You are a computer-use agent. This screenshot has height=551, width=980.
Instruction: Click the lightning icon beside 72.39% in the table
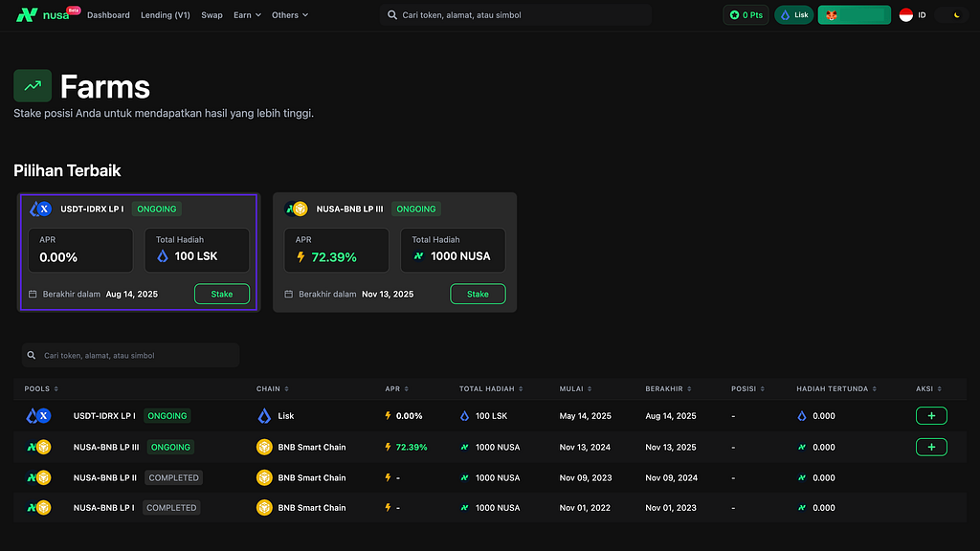pyautogui.click(x=389, y=447)
